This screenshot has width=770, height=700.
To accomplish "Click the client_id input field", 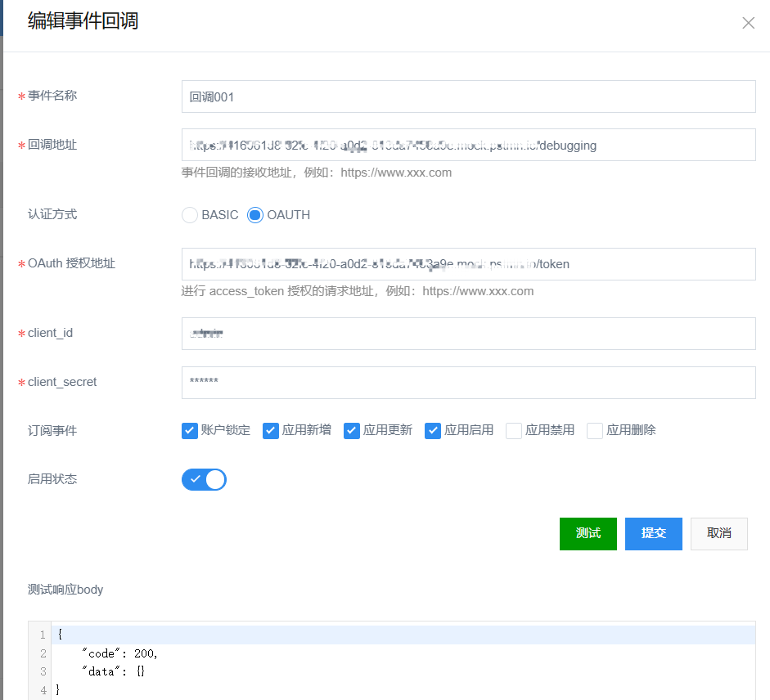I will (x=468, y=334).
